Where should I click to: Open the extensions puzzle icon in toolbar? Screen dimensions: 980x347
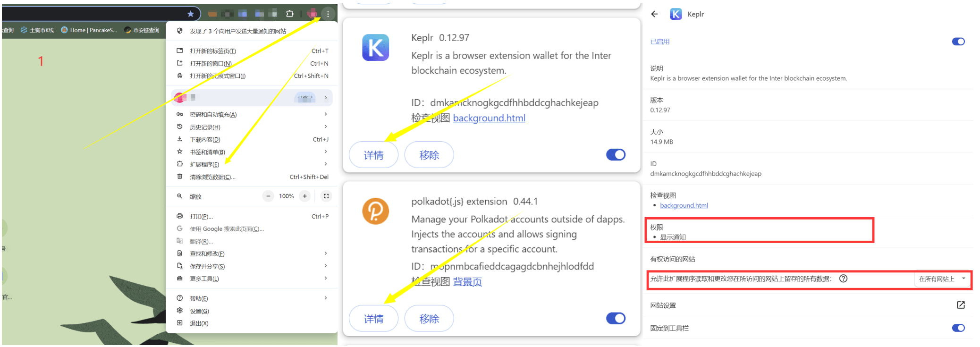290,14
